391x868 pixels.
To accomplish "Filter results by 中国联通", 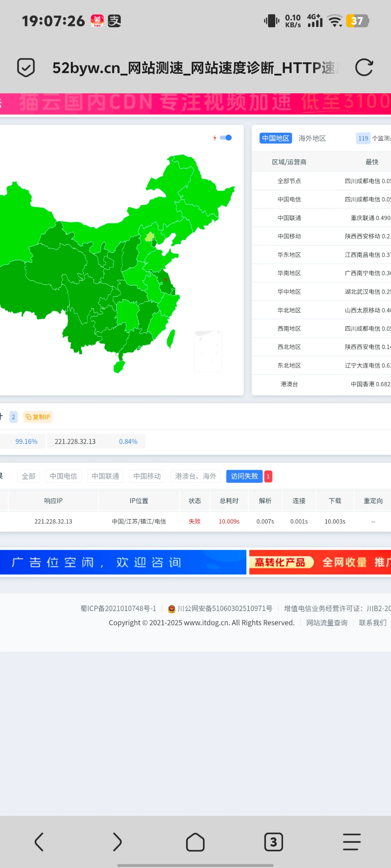I will click(105, 476).
